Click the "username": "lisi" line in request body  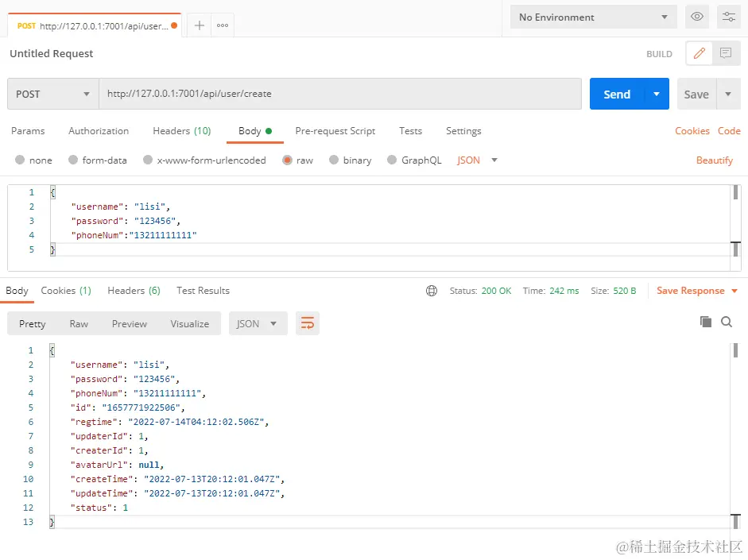(120, 207)
